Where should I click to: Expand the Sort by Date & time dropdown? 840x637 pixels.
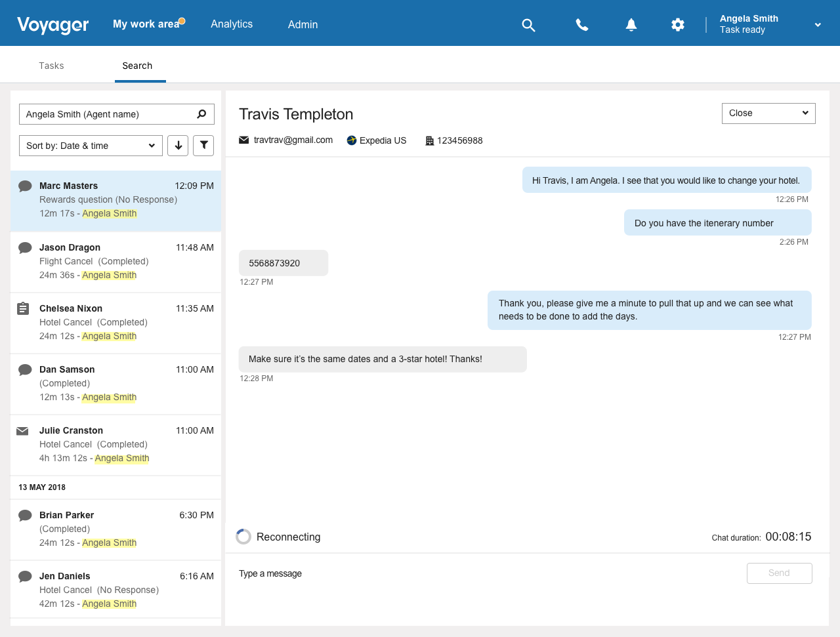(x=91, y=146)
